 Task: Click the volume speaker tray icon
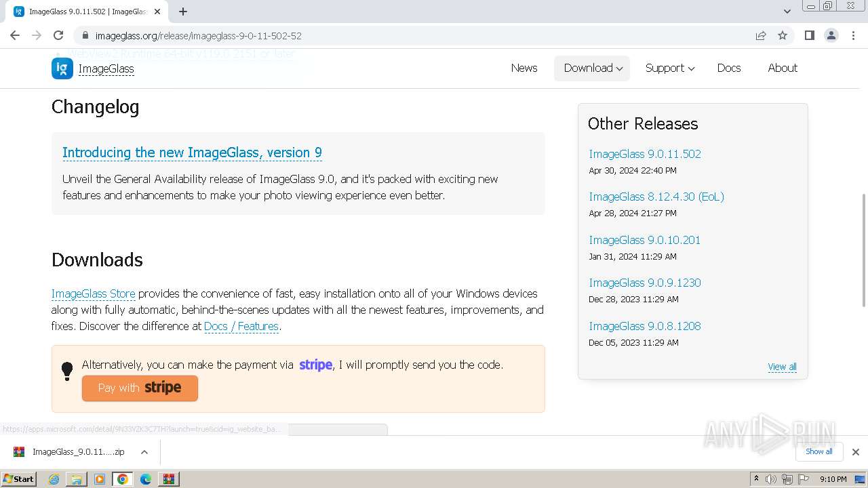[x=771, y=479]
